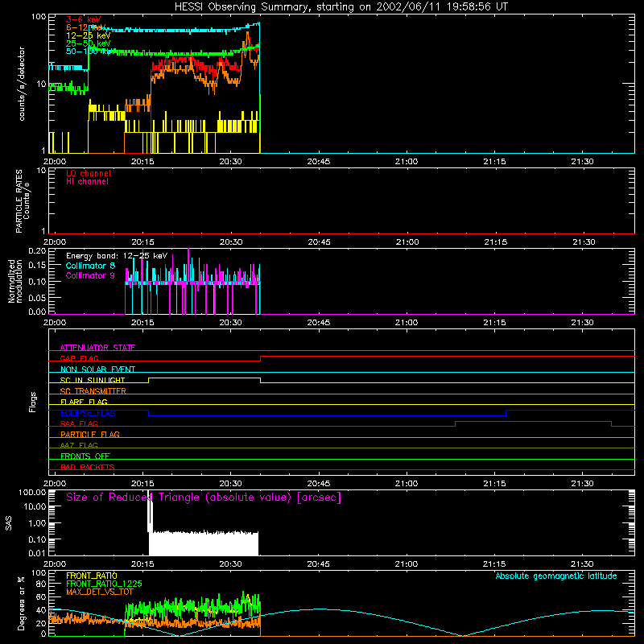The image size is (644, 644).
Task: Click the LO channel legend label
Action: pyautogui.click(x=89, y=173)
